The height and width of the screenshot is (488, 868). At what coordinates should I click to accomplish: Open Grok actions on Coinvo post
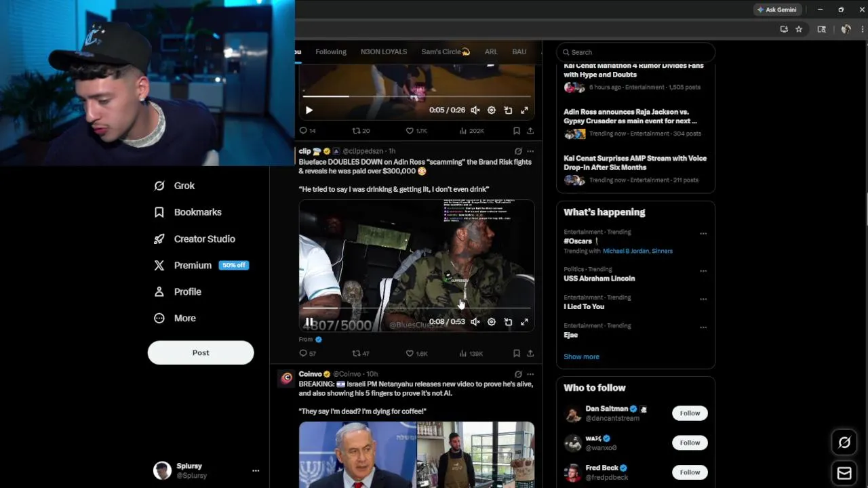click(518, 374)
